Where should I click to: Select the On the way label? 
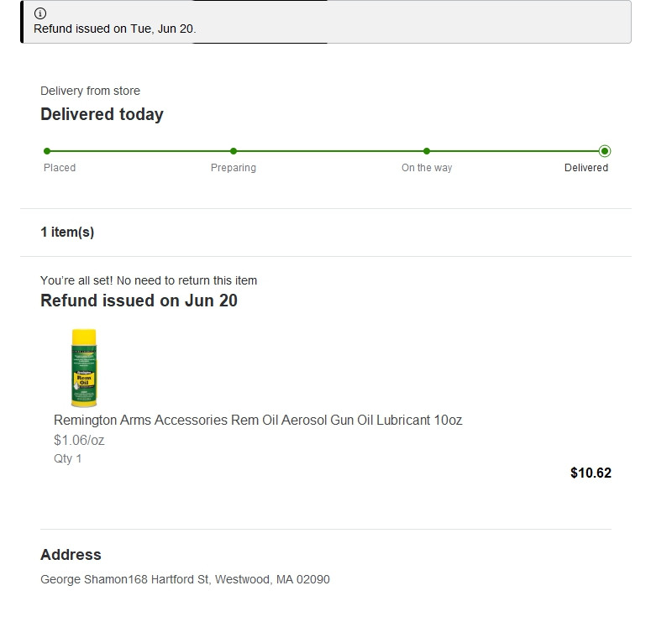pyautogui.click(x=427, y=168)
